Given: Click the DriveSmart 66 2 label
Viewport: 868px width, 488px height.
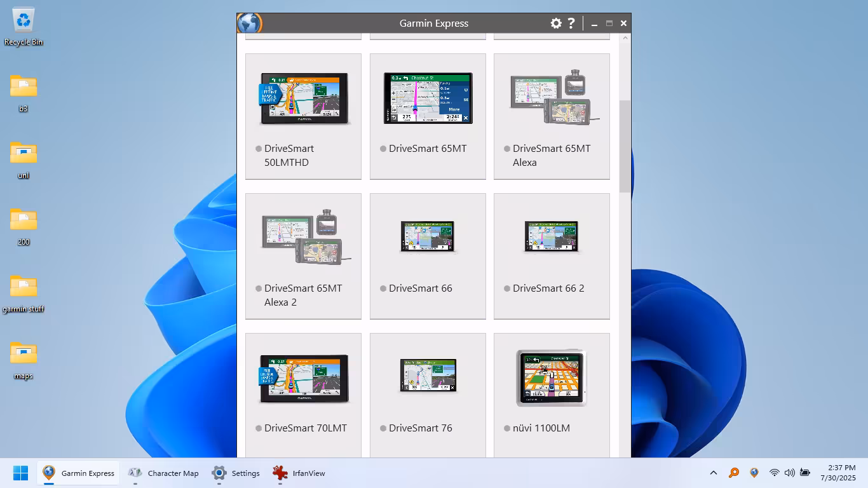Looking at the screenshot, I should [x=548, y=288].
